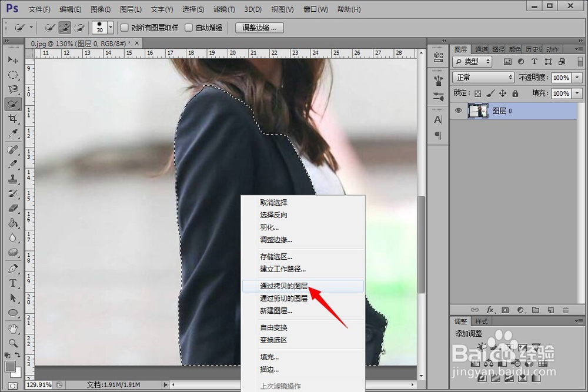
Task: Click the 图层 0 thumbnail
Action: 477,111
